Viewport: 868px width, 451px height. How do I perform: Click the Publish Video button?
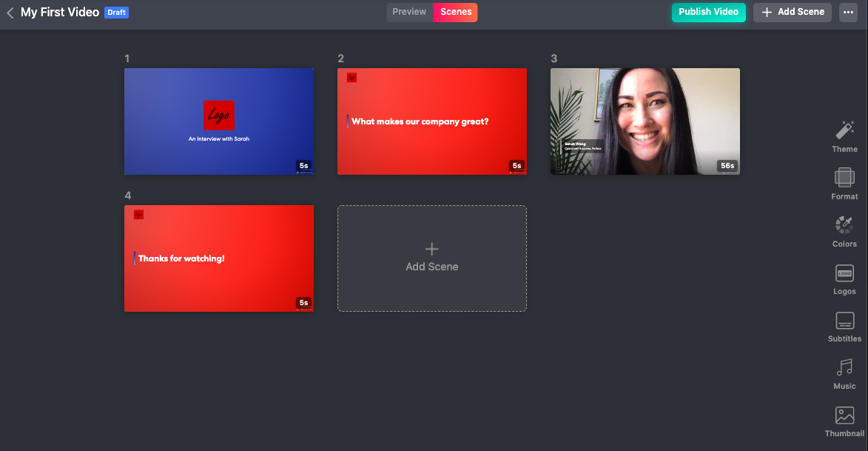pyautogui.click(x=709, y=12)
